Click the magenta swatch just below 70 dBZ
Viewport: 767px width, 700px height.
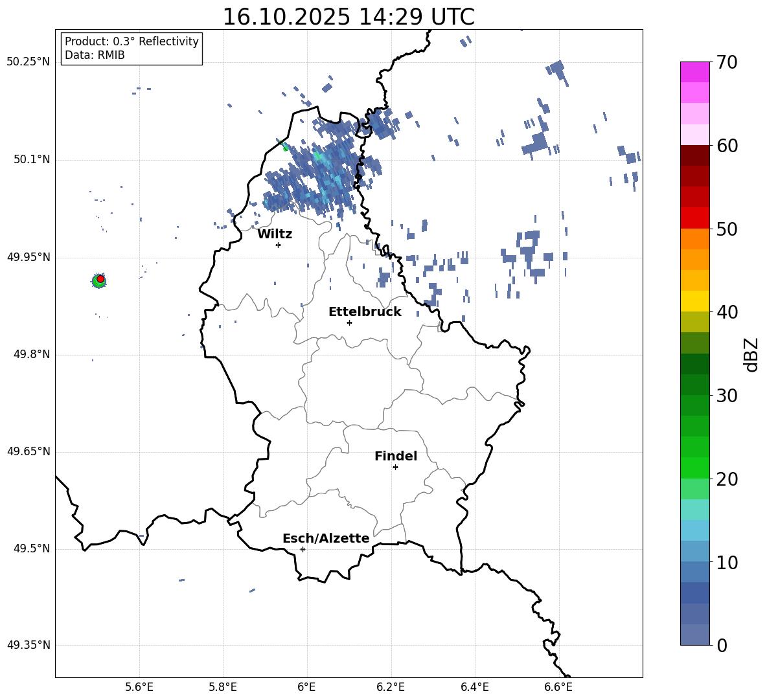[x=695, y=73]
